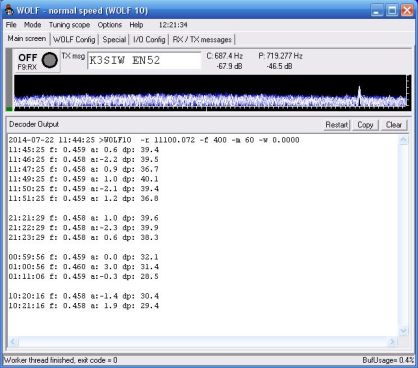Click the 12:21:34 clock in the menu bar
The height and width of the screenshot is (368, 418).
(173, 25)
